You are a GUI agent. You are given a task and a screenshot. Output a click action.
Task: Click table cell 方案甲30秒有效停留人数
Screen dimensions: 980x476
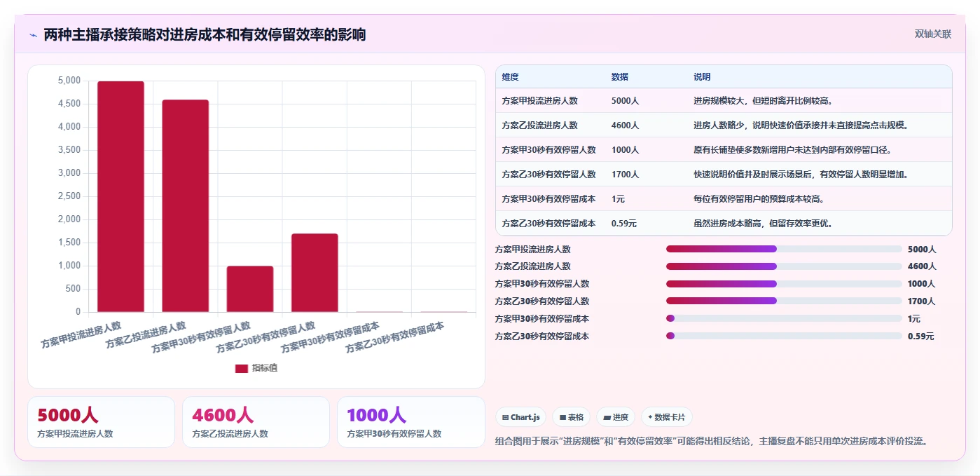point(549,150)
